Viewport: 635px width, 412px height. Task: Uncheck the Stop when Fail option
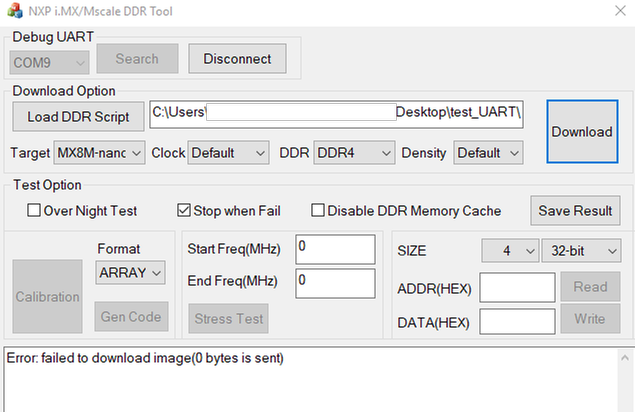[x=184, y=211]
